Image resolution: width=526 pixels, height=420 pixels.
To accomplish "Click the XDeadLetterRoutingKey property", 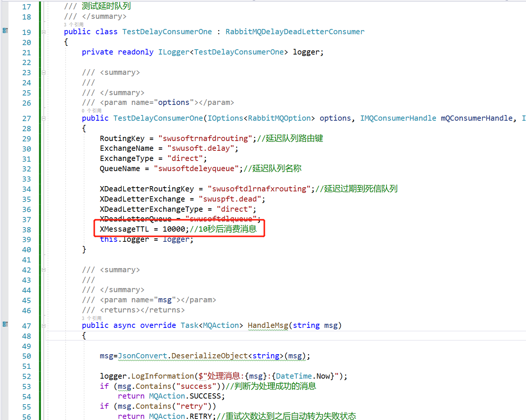I will (147, 189).
